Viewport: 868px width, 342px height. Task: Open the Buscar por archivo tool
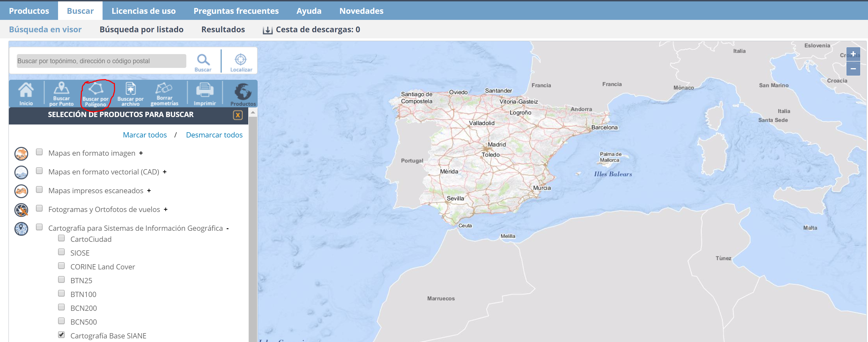(130, 94)
